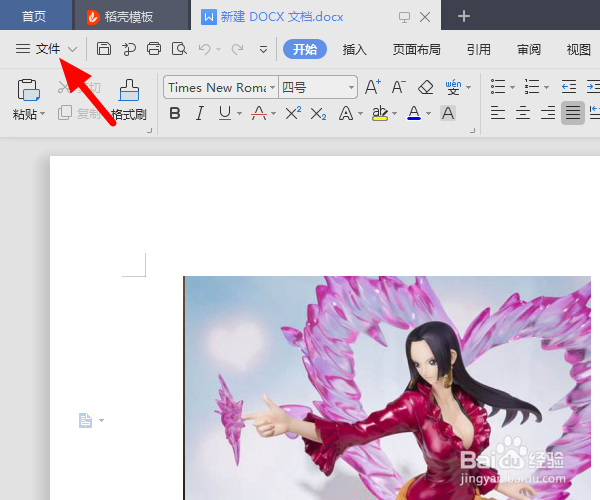The height and width of the screenshot is (500, 600).
Task: Switch to the 插入 tab
Action: [354, 49]
